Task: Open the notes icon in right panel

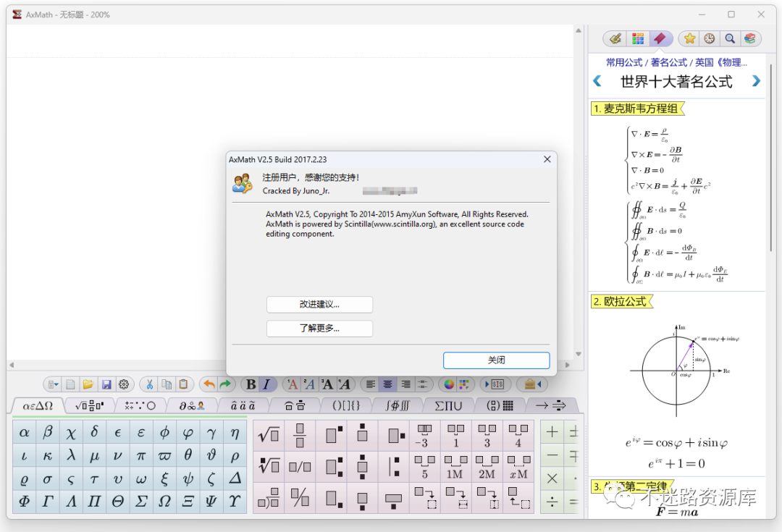Action: pos(615,38)
